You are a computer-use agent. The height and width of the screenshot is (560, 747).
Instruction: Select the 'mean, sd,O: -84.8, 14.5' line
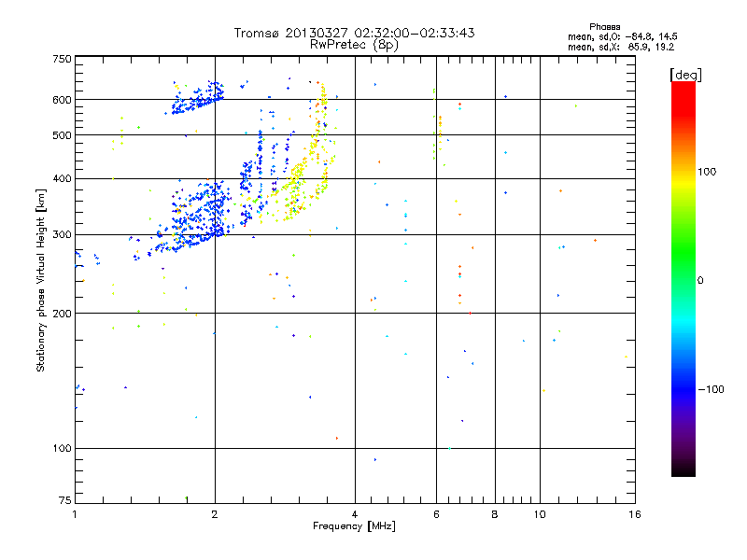tap(623, 36)
